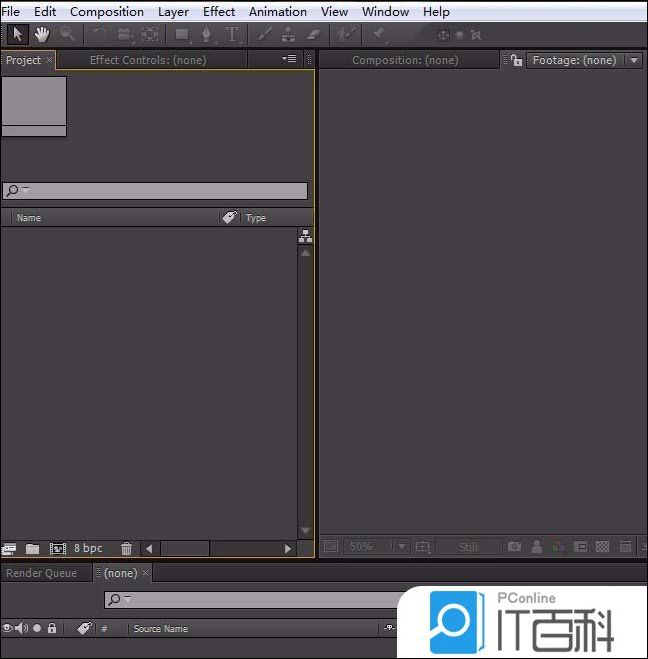Viewport: 648px width, 659px height.
Task: Click the Project list horizontal scrollbar thumb
Action: click(185, 548)
